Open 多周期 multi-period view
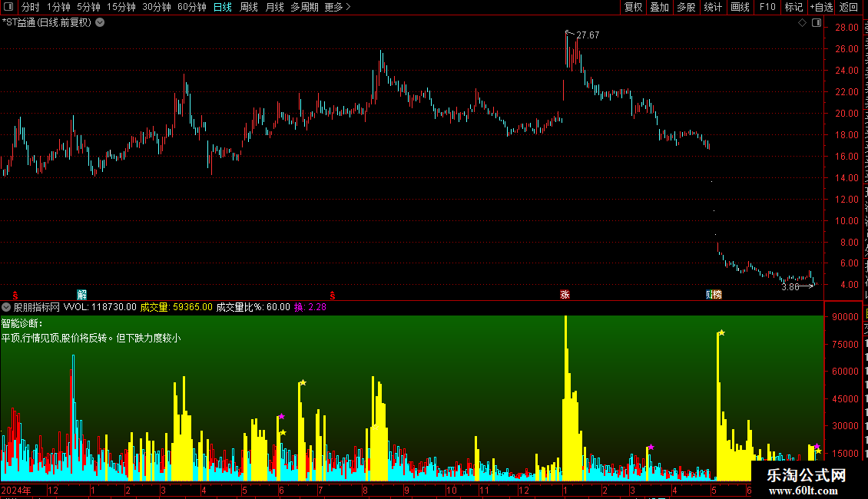The height and width of the screenshot is (499, 868). tap(304, 7)
